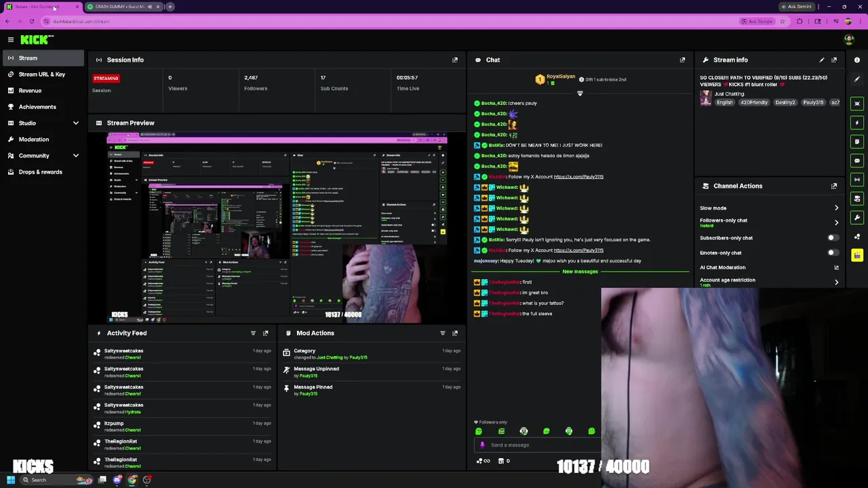Select the 420Friendly stream tag

[754, 102]
